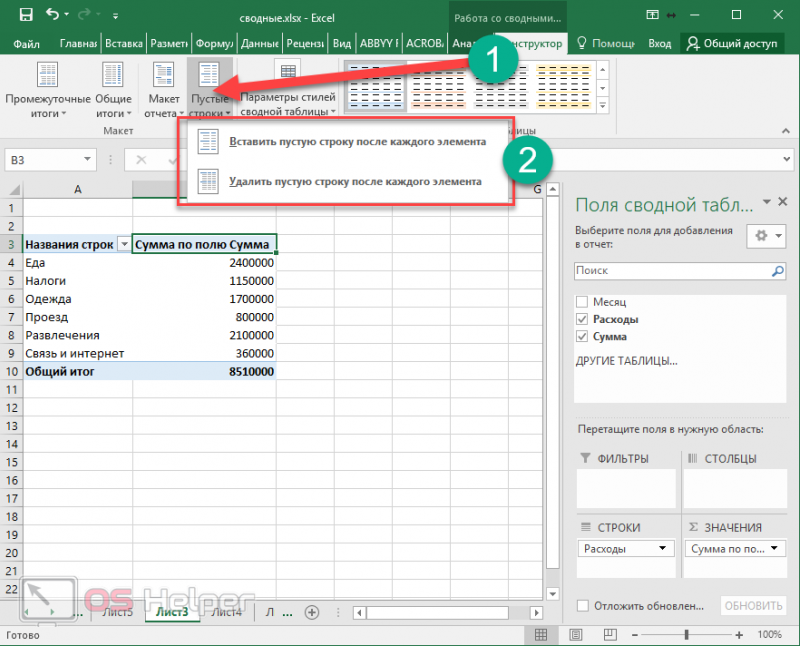The width and height of the screenshot is (800, 646).
Task: Add a new sheet with plus icon
Action: coord(312,612)
